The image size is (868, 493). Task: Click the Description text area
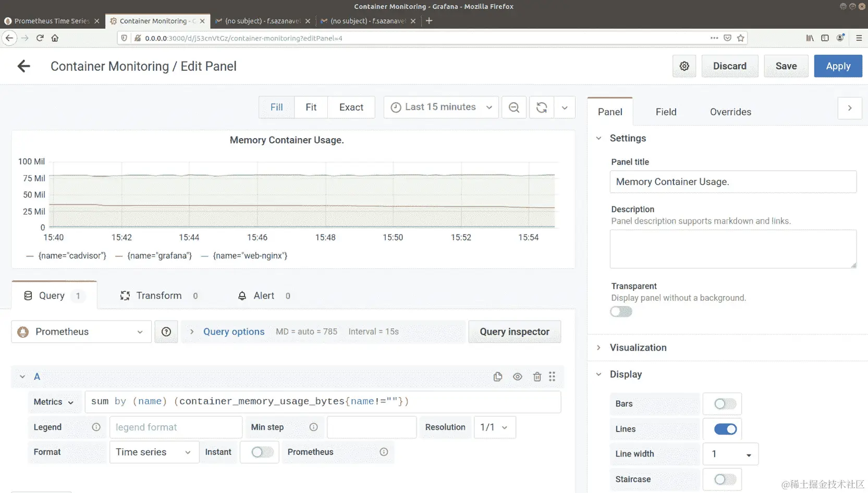point(733,249)
